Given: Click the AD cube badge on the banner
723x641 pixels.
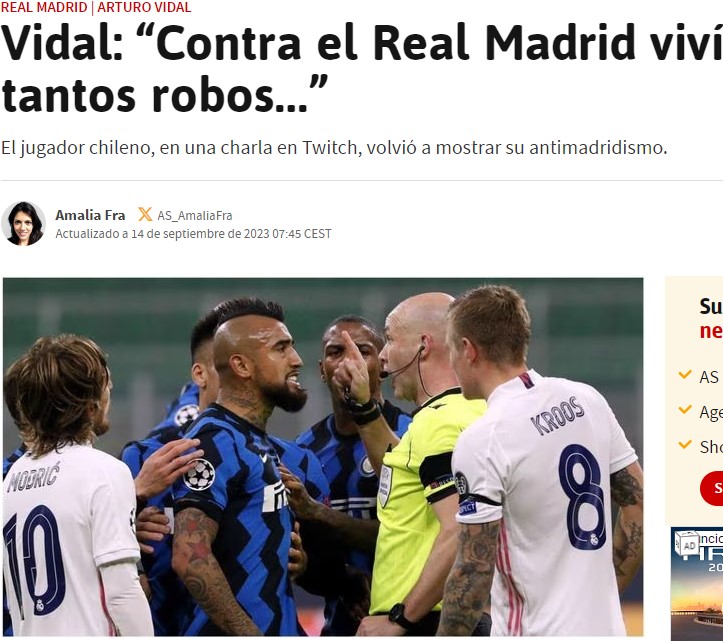Looking at the screenshot, I should pyautogui.click(x=687, y=543).
